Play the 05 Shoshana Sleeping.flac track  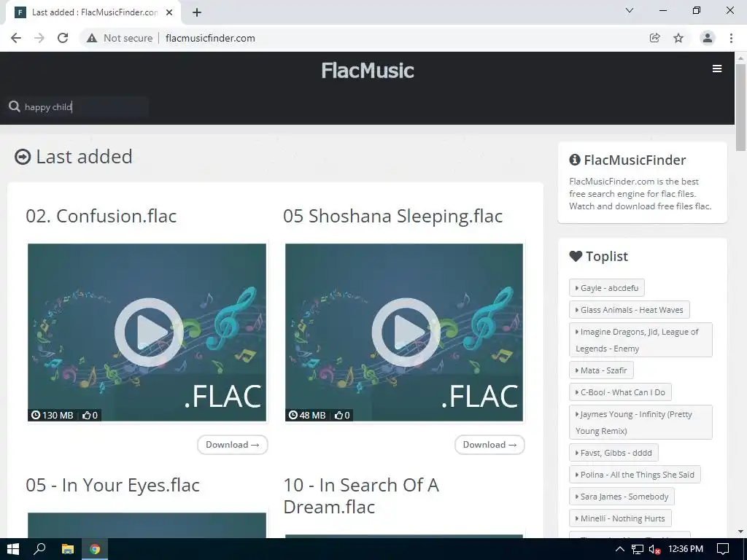(406, 332)
